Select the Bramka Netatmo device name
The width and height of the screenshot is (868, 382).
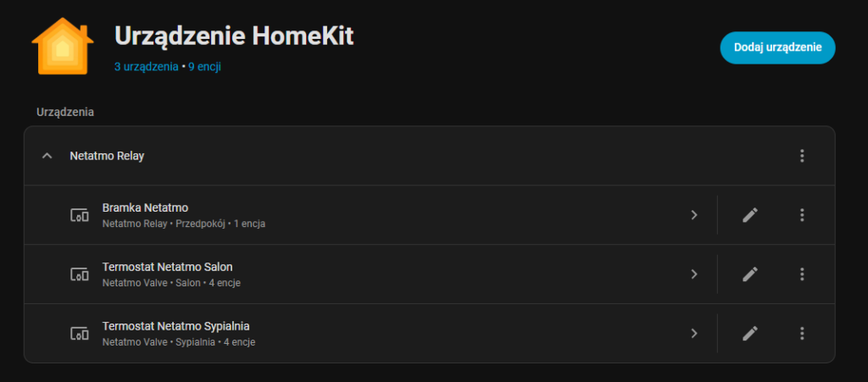tap(145, 208)
